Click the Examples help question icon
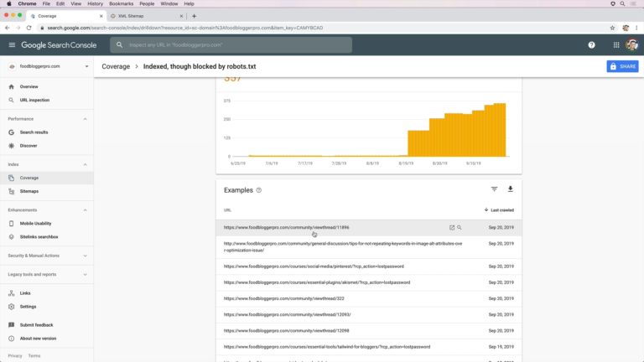The height and width of the screenshot is (362, 644). 259,190
